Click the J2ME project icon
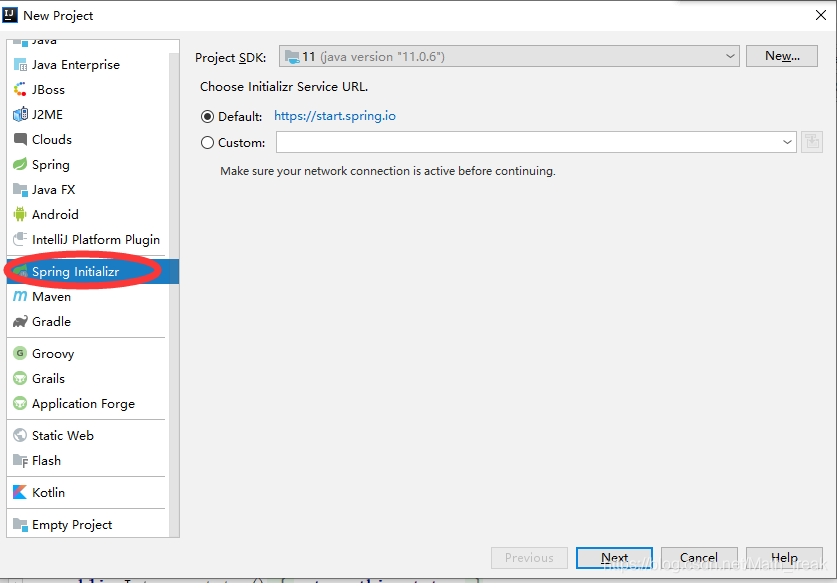This screenshot has height=583, width=837. tap(20, 114)
